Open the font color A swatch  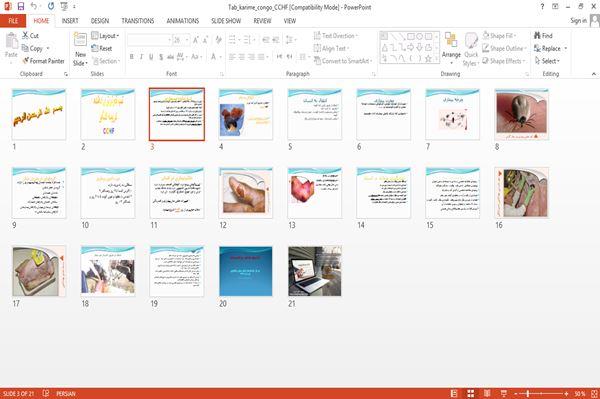[214, 57]
